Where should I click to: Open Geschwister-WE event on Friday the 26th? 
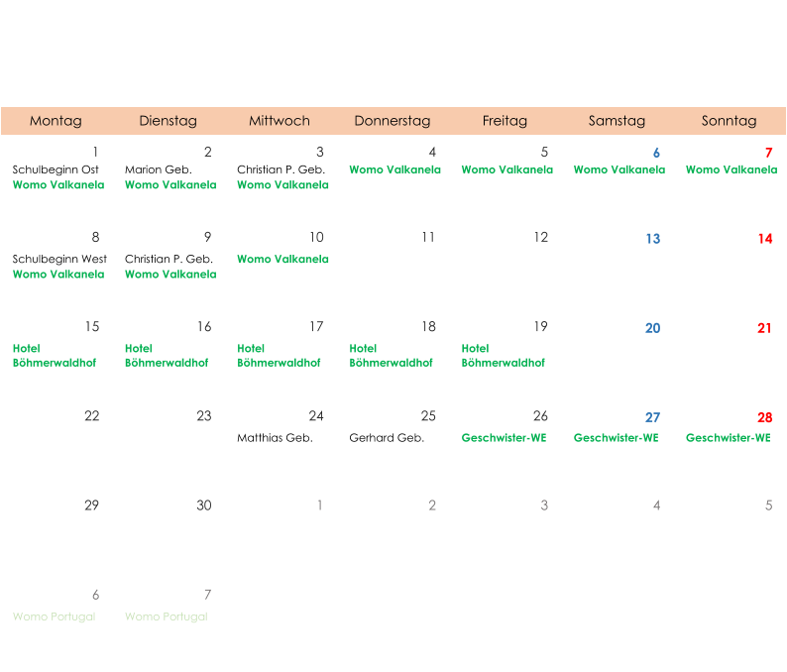(x=504, y=438)
